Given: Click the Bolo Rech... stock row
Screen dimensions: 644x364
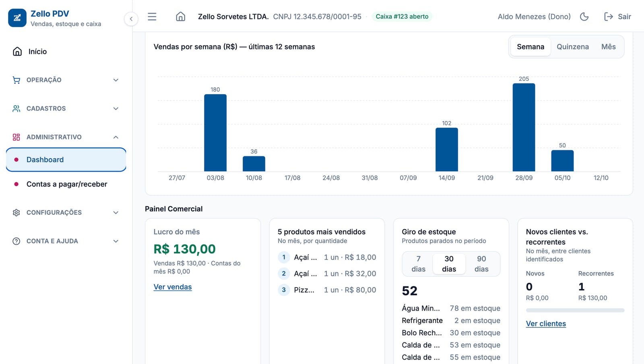Looking at the screenshot, I should pyautogui.click(x=451, y=333).
